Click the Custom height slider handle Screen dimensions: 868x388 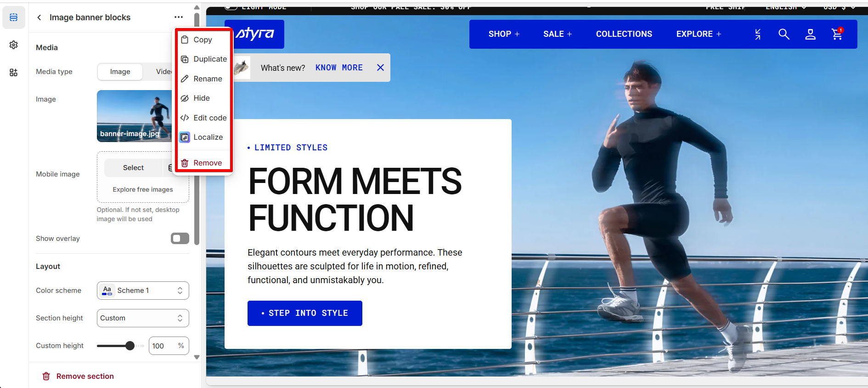[x=130, y=346]
